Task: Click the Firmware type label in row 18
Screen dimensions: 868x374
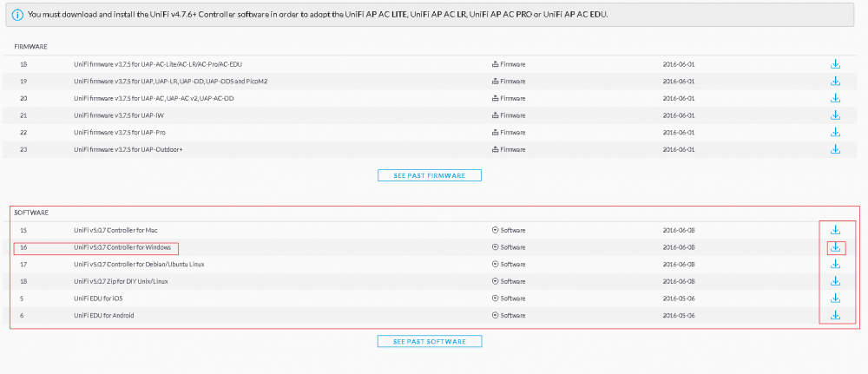Action: click(x=509, y=64)
